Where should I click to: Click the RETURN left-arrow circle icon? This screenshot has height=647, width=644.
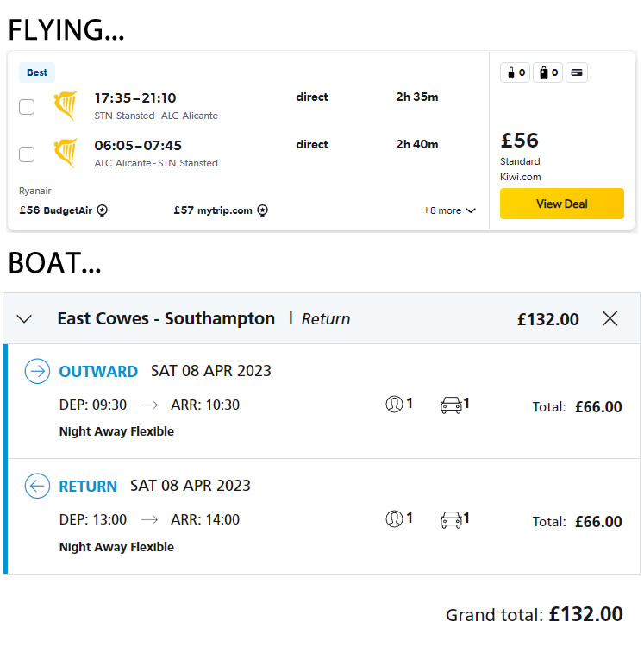37,487
